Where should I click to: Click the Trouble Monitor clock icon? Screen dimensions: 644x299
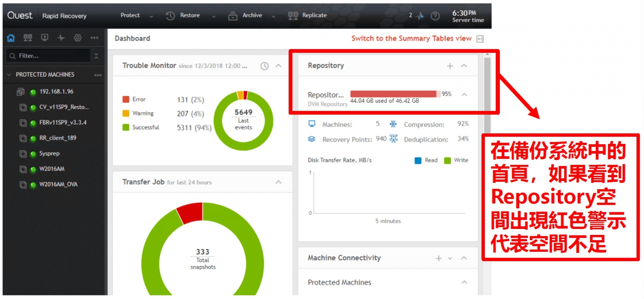pos(264,66)
